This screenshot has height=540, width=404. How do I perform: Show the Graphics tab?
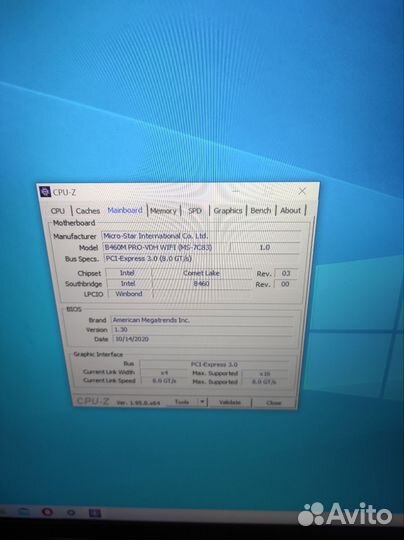228,210
